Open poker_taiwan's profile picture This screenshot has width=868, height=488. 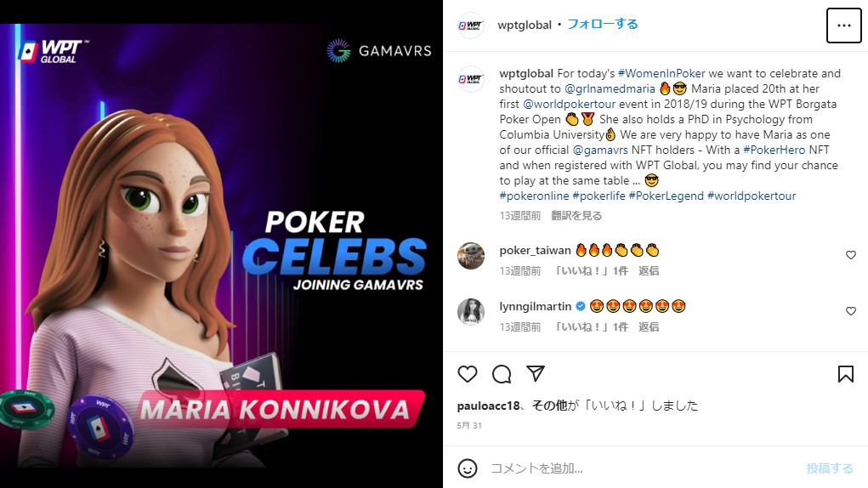pyautogui.click(x=471, y=256)
